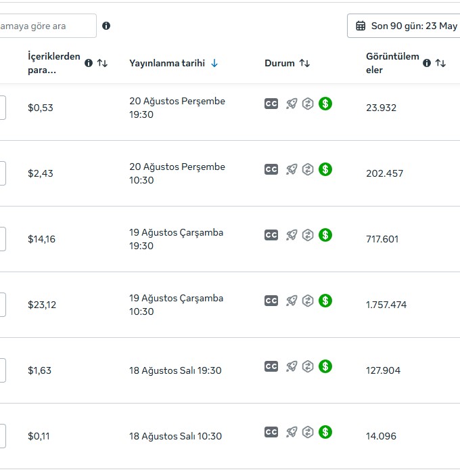Click crosspost icon in 1.757.474 views row
This screenshot has width=460, height=476.
click(x=308, y=301)
